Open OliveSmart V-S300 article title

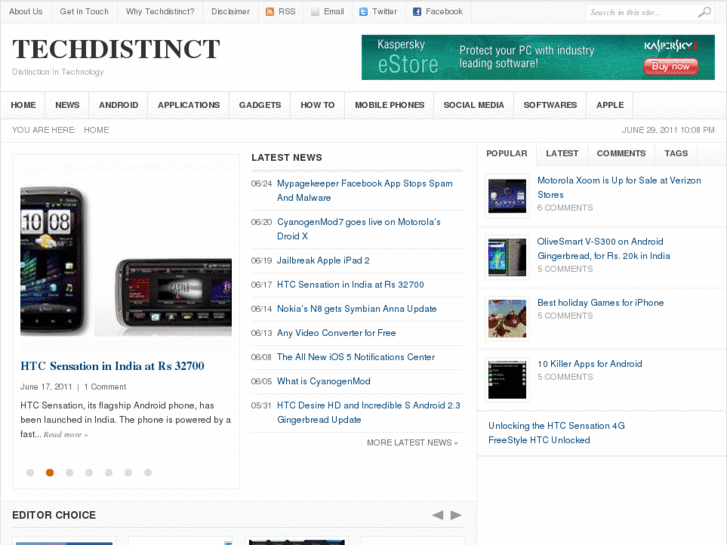[603, 249]
